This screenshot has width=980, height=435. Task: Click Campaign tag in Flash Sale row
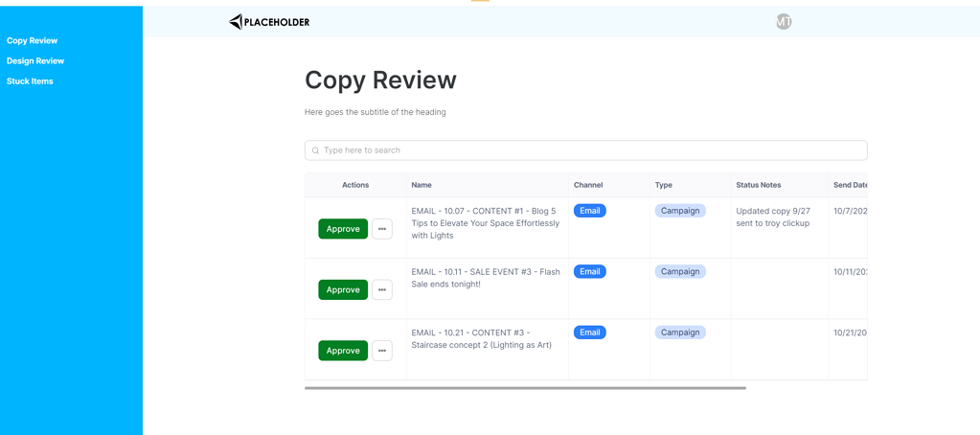[x=680, y=271]
